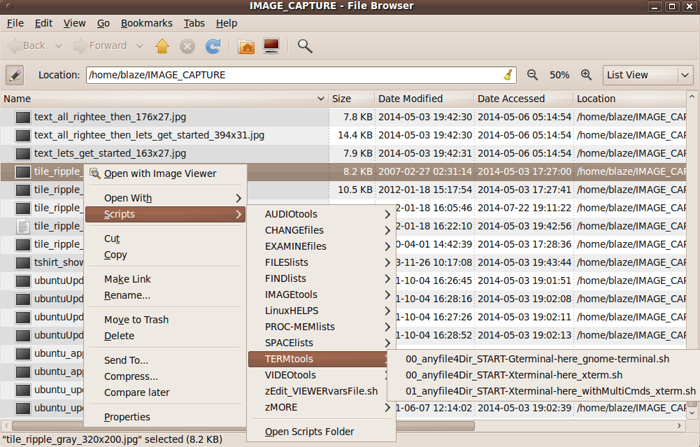Choose Rename... from context menu

click(x=165, y=295)
